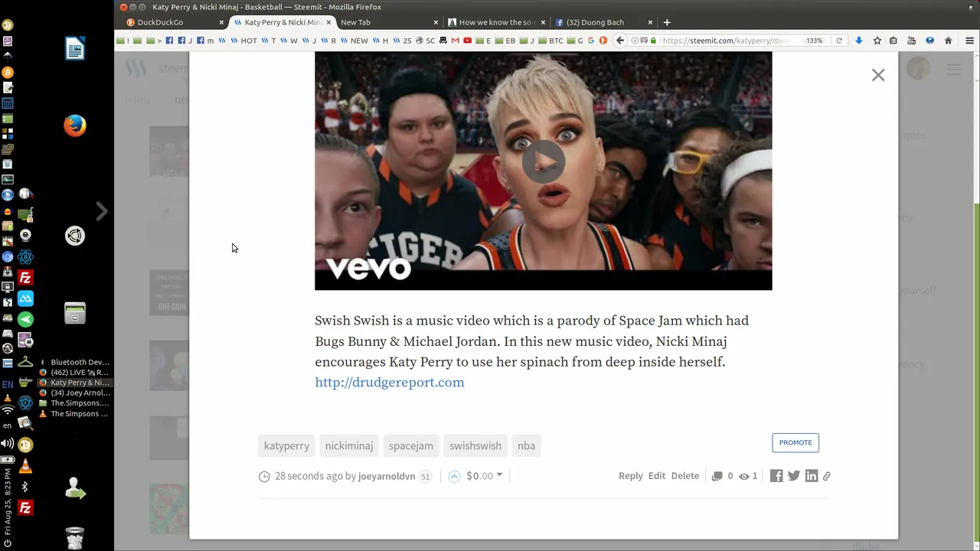The image size is (980, 551).
Task: Open the BTC bookmark in bookmarks bar
Action: point(552,41)
